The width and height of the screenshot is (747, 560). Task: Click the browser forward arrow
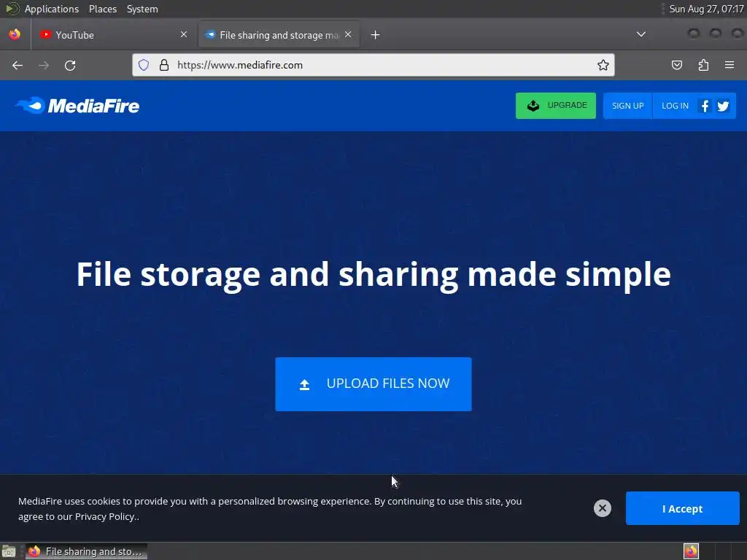pyautogui.click(x=44, y=65)
